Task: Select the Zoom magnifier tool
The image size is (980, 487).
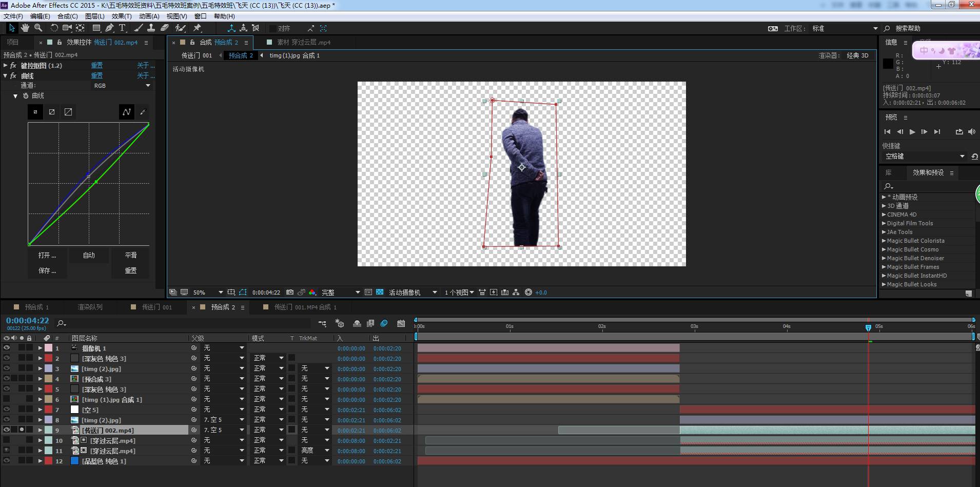Action: (38, 28)
